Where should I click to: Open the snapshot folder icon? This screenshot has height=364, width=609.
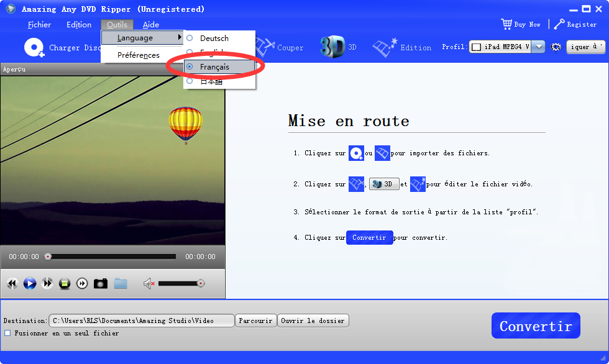pyautogui.click(x=121, y=284)
